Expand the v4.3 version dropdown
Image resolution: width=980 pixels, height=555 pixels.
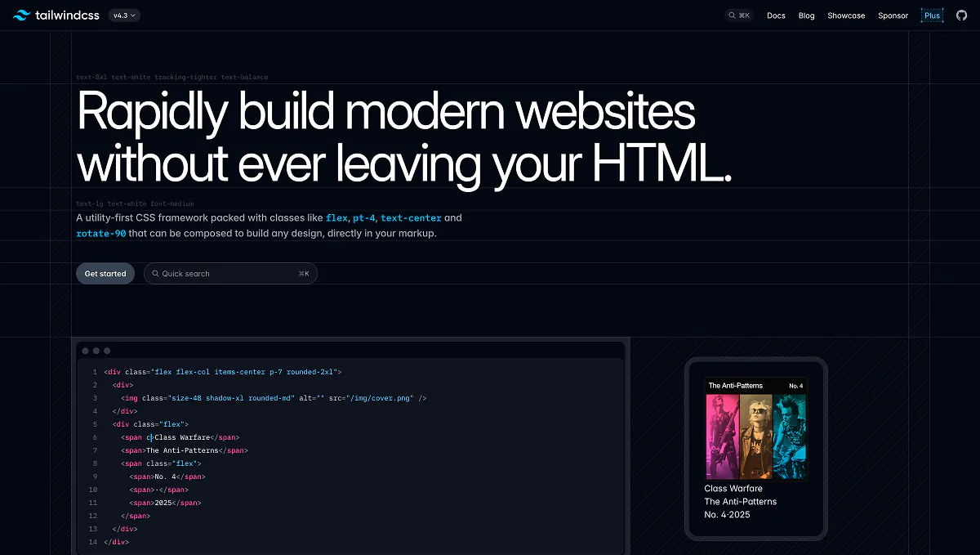point(124,15)
